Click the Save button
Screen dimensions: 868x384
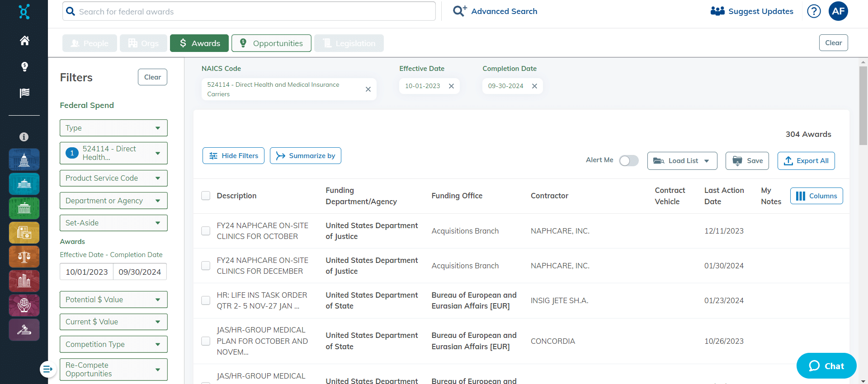point(747,161)
